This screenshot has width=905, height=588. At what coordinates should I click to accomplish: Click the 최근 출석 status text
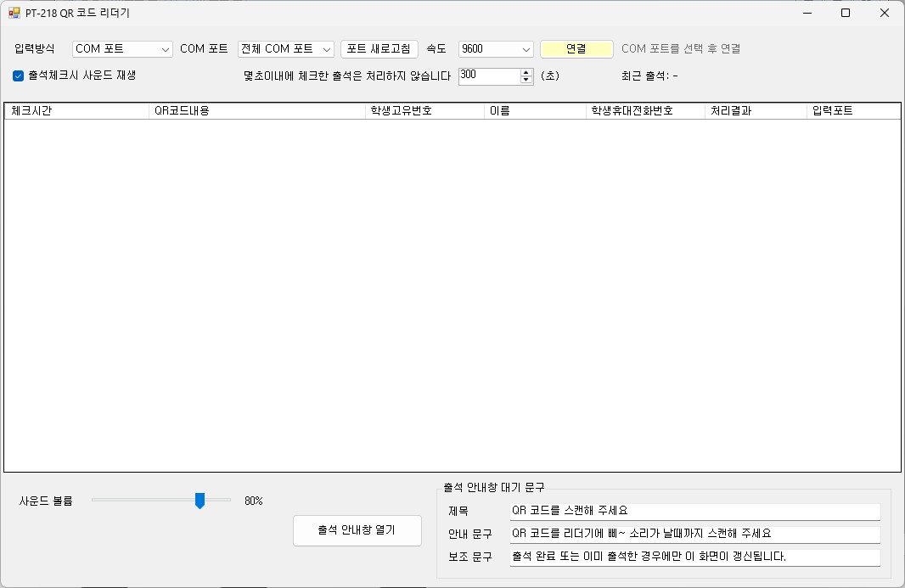pyautogui.click(x=650, y=76)
